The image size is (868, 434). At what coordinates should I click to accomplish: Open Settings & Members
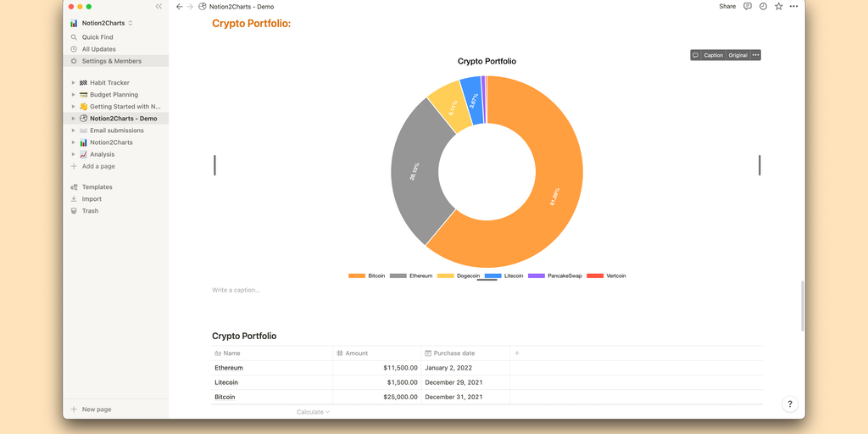click(112, 61)
